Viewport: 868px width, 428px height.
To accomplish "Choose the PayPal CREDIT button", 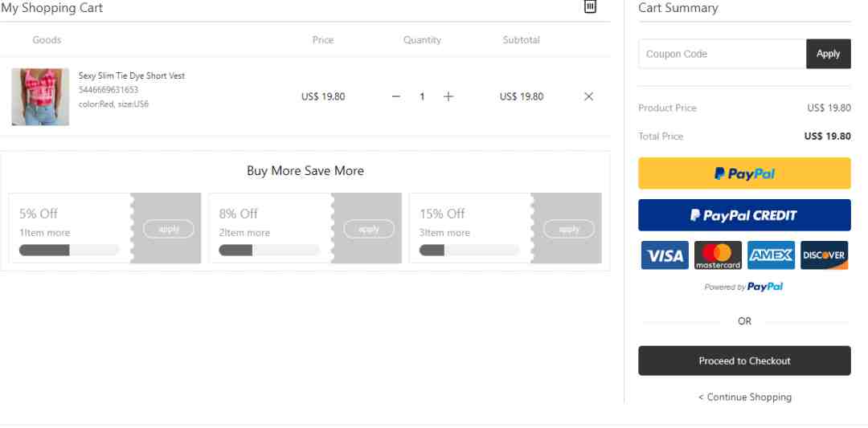I will [744, 215].
